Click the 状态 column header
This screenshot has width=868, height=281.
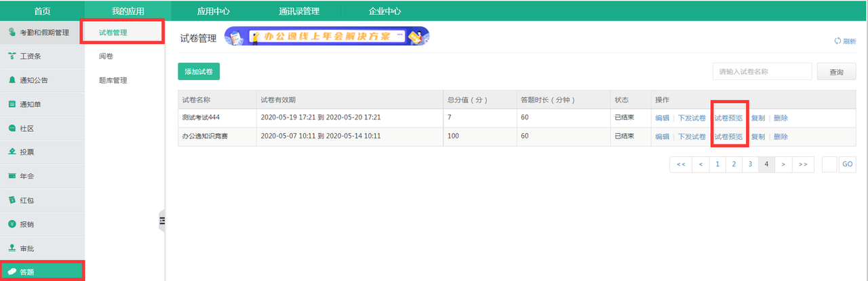coord(631,100)
